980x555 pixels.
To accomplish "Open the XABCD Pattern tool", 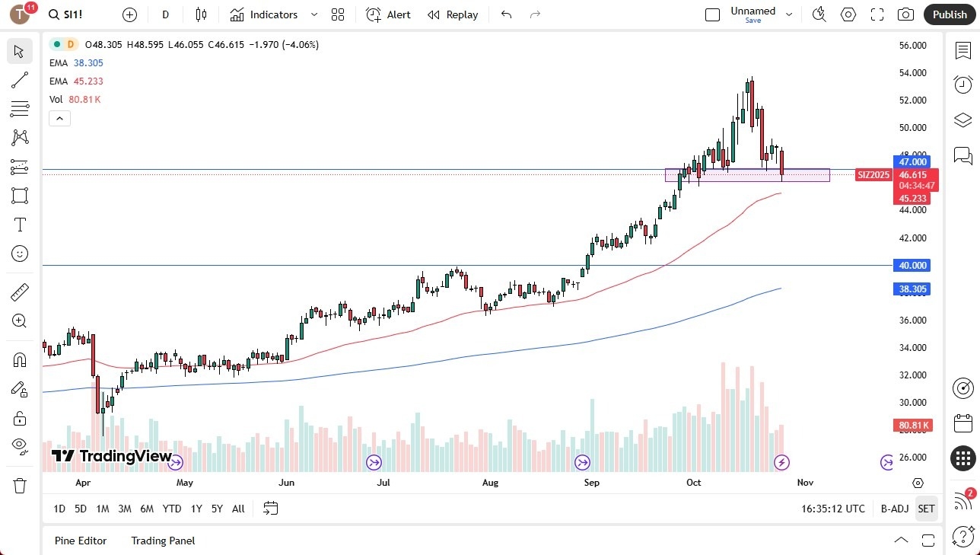I will tap(20, 137).
